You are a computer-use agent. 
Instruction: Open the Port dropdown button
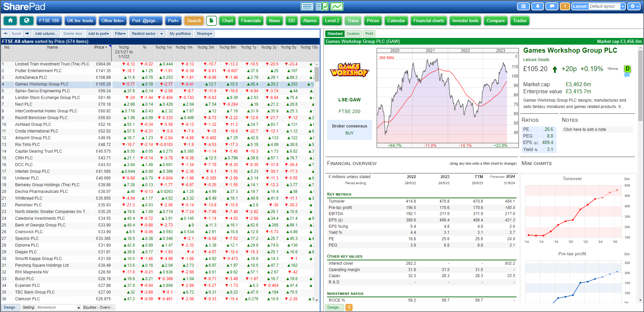(173, 21)
